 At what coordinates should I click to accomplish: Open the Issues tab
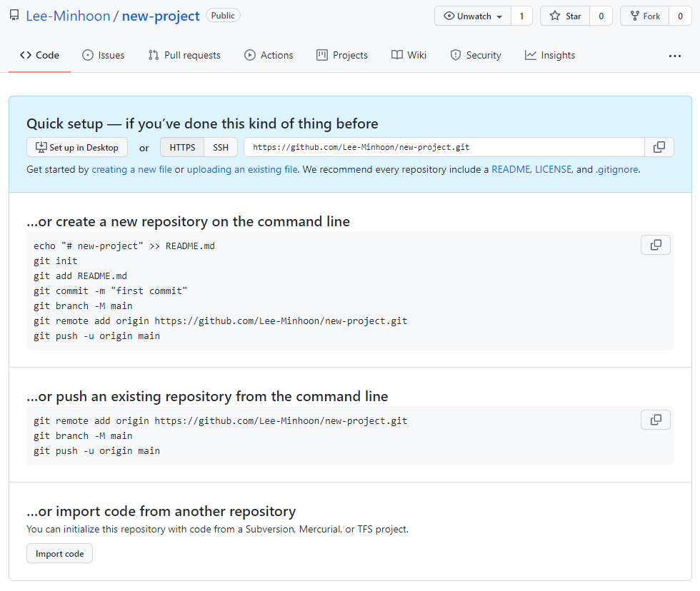tap(104, 55)
